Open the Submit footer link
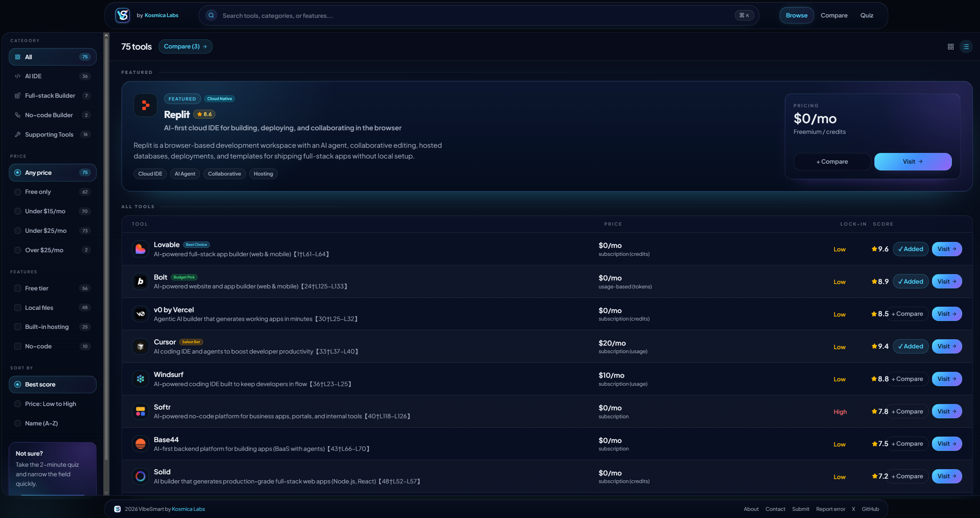The height and width of the screenshot is (518, 980). click(x=800, y=509)
